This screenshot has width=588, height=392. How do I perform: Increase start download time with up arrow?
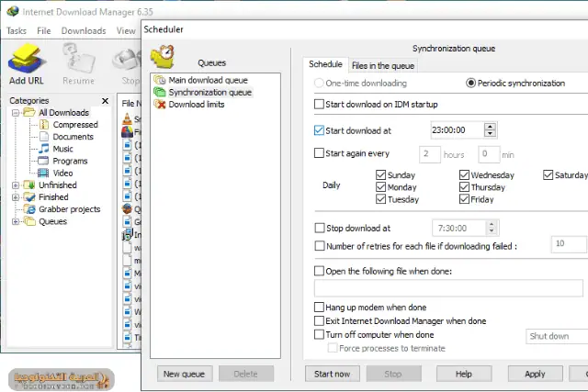click(490, 127)
